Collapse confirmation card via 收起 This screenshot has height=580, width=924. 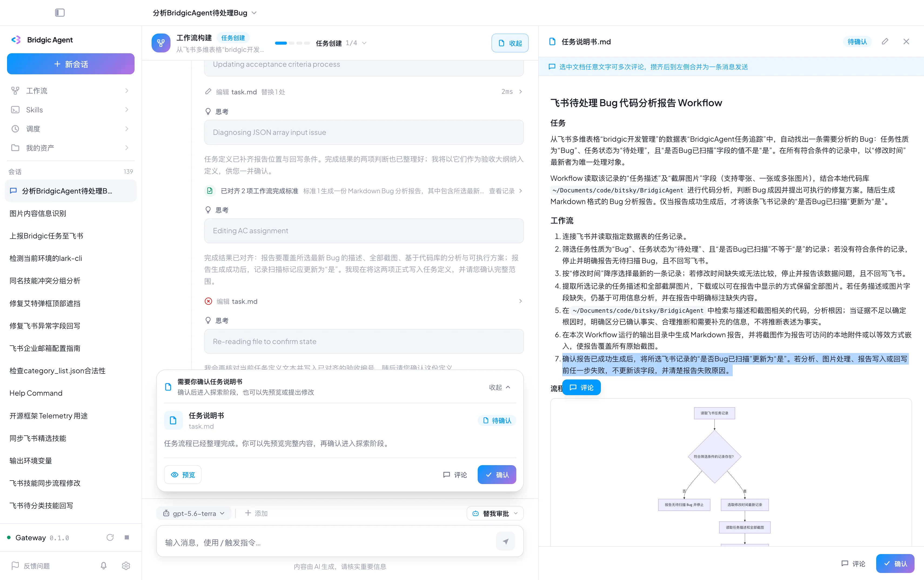click(500, 388)
